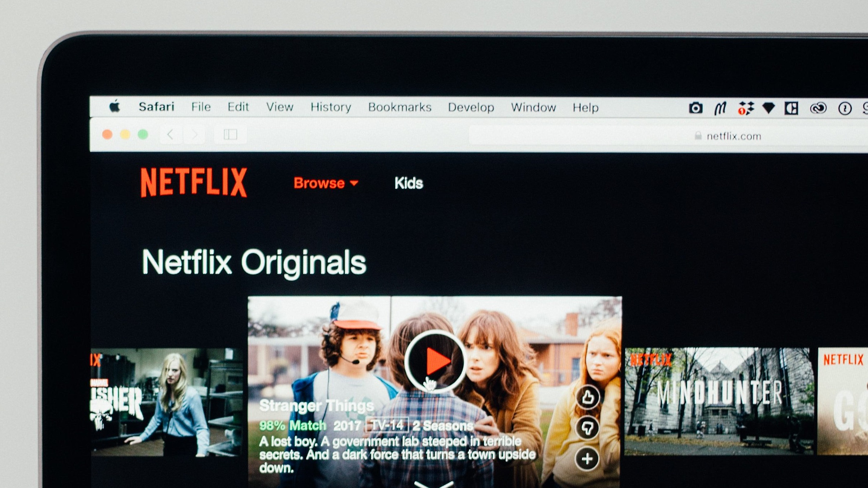Open the Netflix logo homepage
The image size is (868, 488).
coord(194,184)
